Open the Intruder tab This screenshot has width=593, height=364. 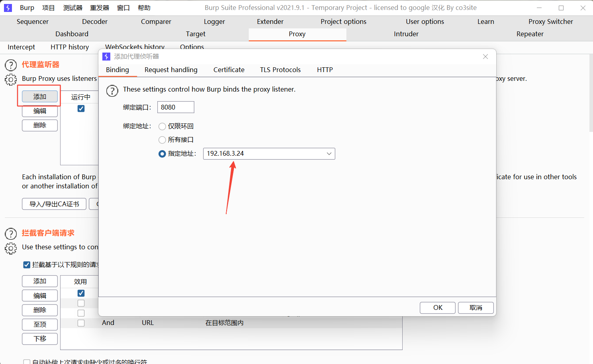pyautogui.click(x=406, y=34)
